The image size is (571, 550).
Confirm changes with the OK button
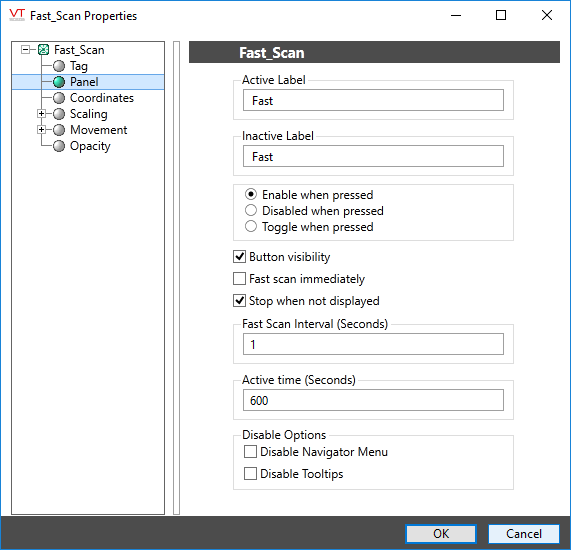(441, 534)
